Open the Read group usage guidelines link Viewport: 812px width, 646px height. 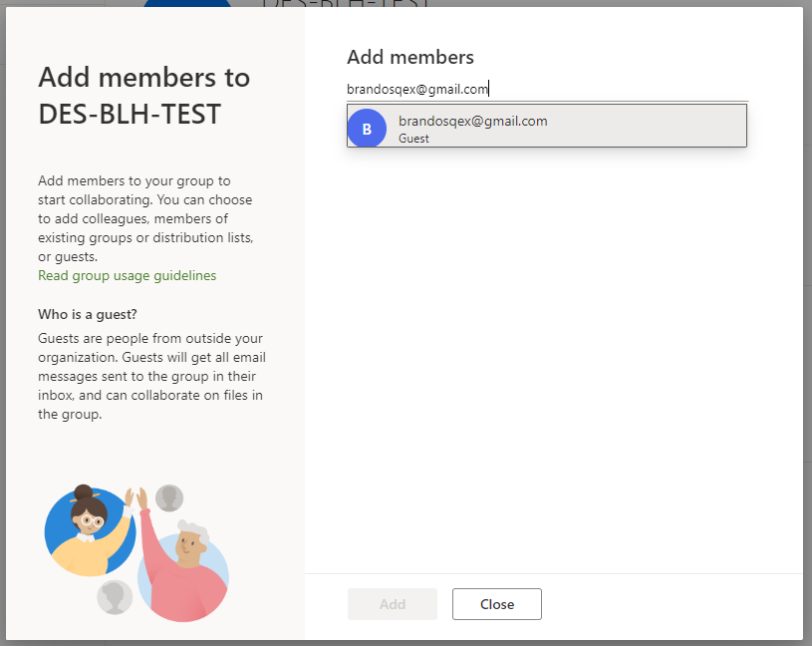point(127,275)
